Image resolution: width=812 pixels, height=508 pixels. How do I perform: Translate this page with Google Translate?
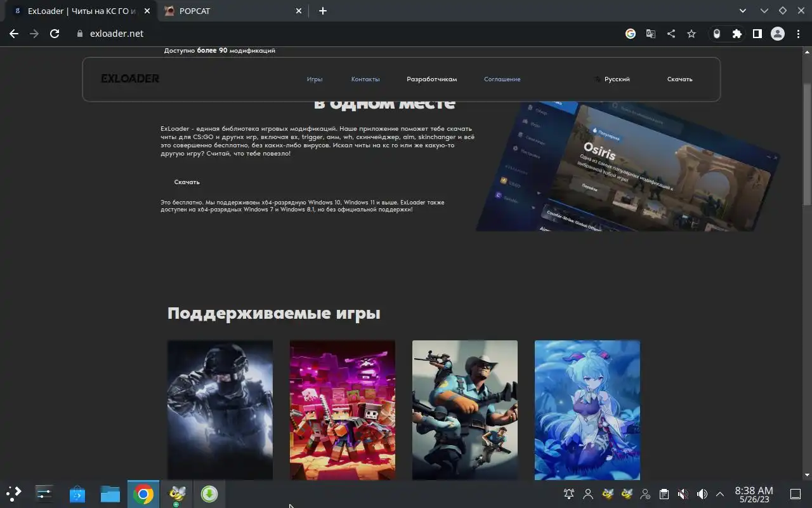click(651, 34)
